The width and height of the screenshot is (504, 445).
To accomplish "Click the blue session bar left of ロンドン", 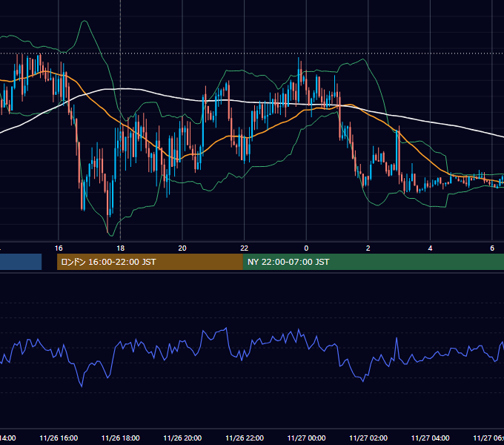I will (21, 262).
